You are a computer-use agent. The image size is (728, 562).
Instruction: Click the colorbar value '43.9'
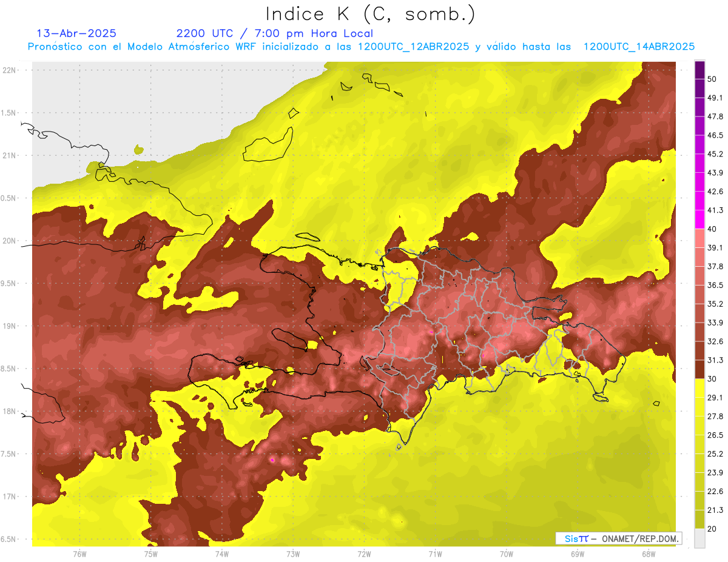[715, 173]
